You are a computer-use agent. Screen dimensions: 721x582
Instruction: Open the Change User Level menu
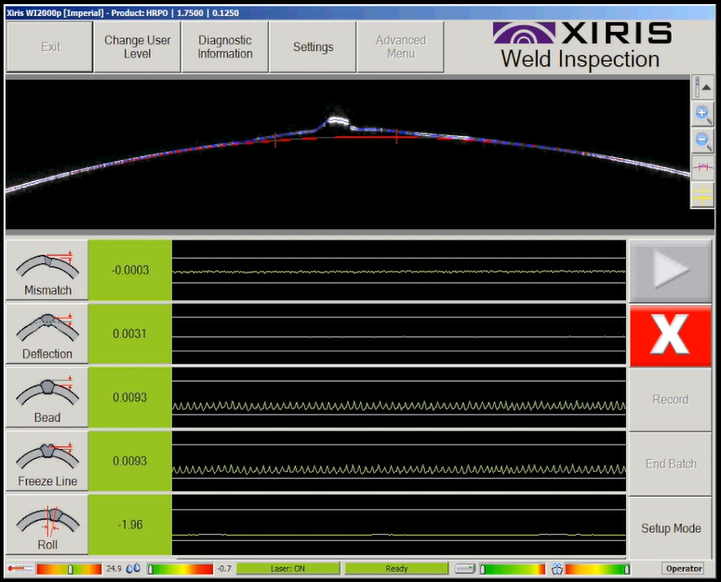tap(137, 47)
